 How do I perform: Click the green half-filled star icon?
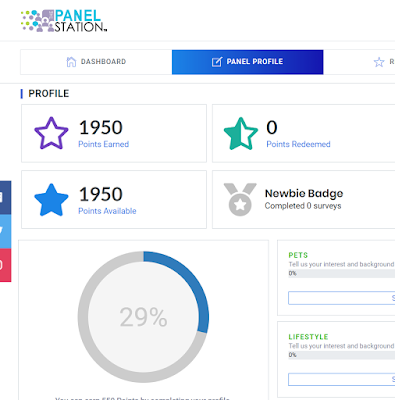(241, 133)
